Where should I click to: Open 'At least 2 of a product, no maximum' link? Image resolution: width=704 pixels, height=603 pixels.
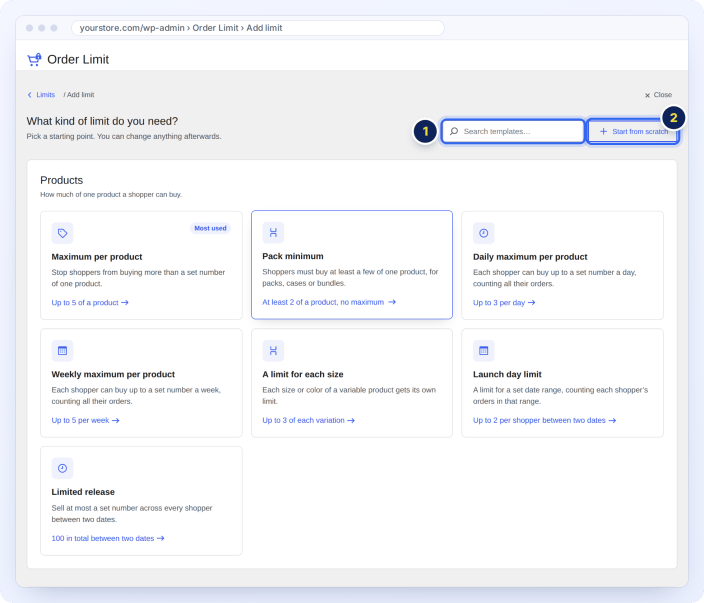pyautogui.click(x=329, y=302)
